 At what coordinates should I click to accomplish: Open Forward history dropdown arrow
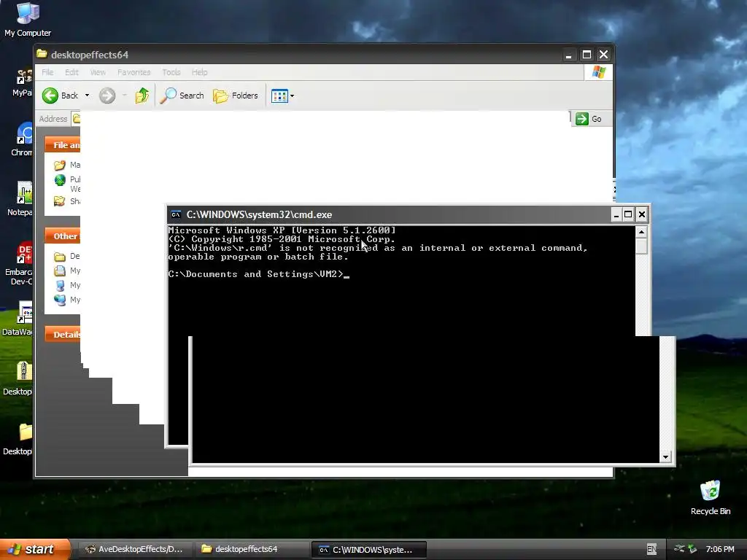pyautogui.click(x=124, y=96)
